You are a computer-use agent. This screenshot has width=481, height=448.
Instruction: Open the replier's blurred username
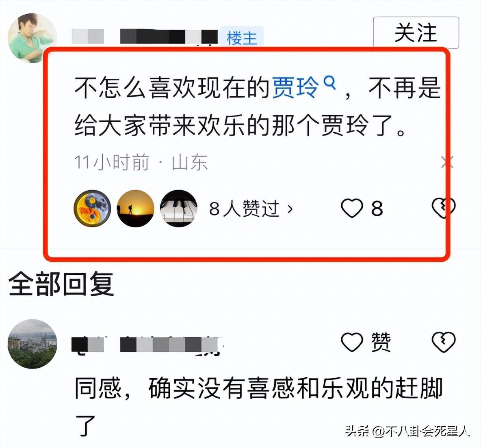point(147,344)
